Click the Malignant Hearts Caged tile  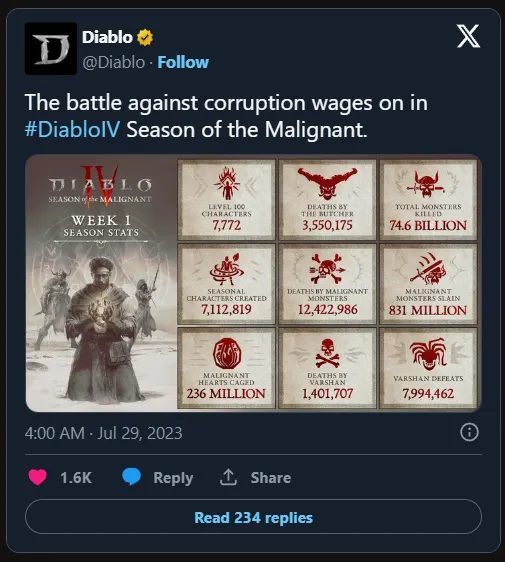coord(227,368)
